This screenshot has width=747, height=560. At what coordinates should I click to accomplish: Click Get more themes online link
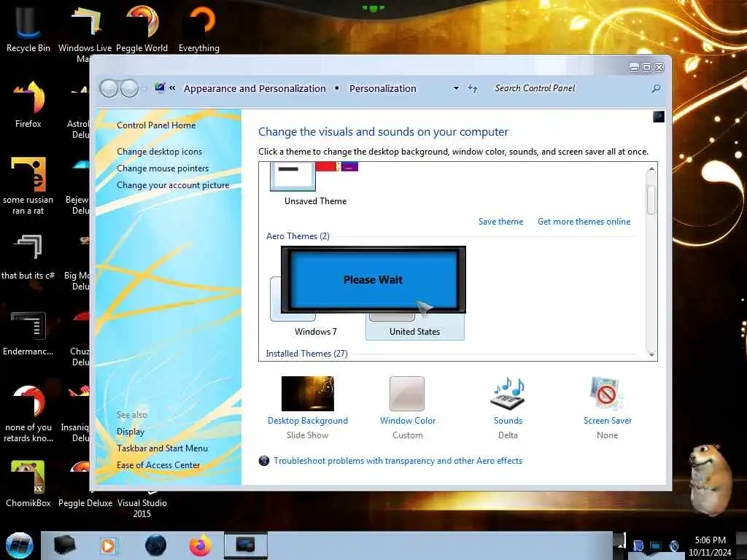[584, 222]
